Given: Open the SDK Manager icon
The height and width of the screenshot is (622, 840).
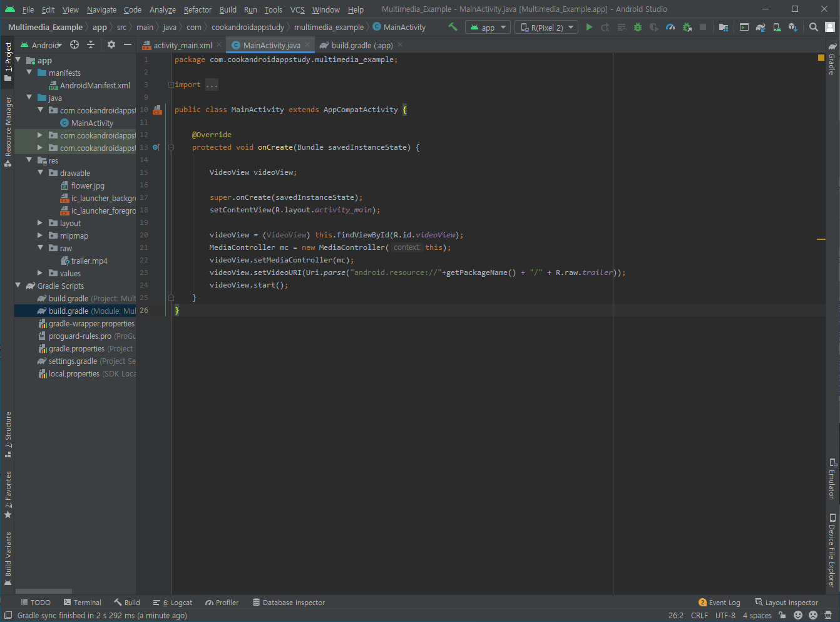Looking at the screenshot, I should [793, 27].
